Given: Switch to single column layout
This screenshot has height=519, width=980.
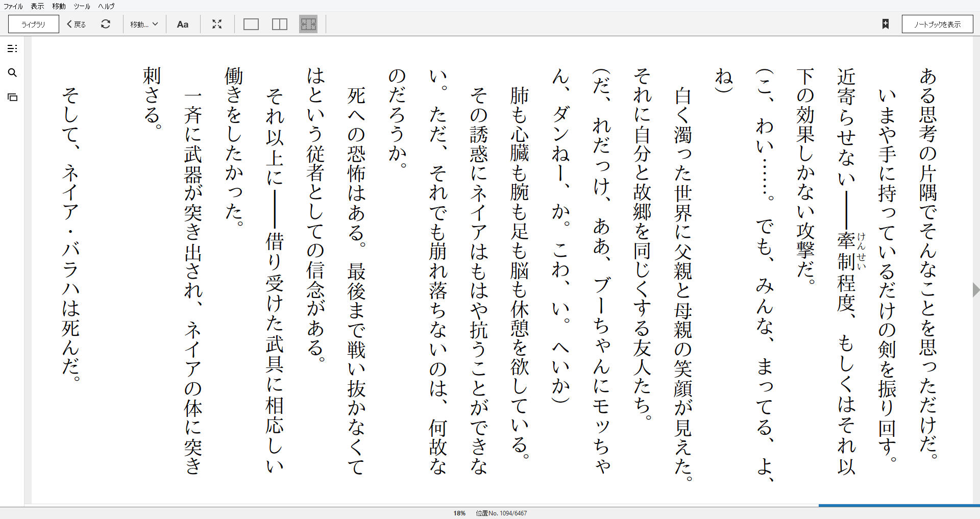Looking at the screenshot, I should click(x=251, y=24).
